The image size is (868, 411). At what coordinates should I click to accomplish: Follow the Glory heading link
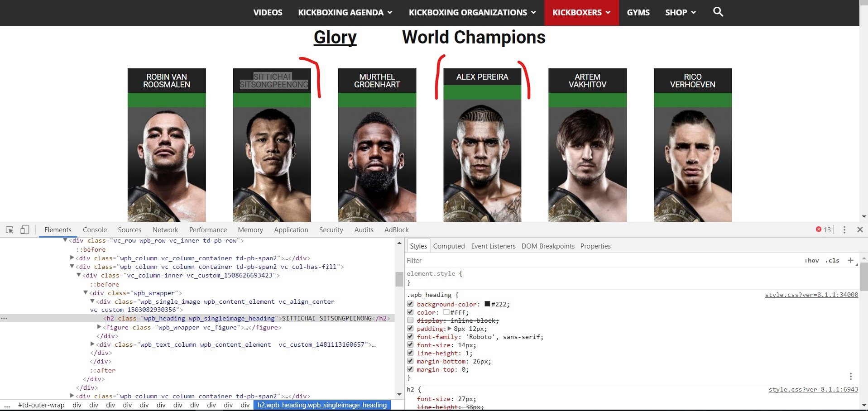coord(335,37)
